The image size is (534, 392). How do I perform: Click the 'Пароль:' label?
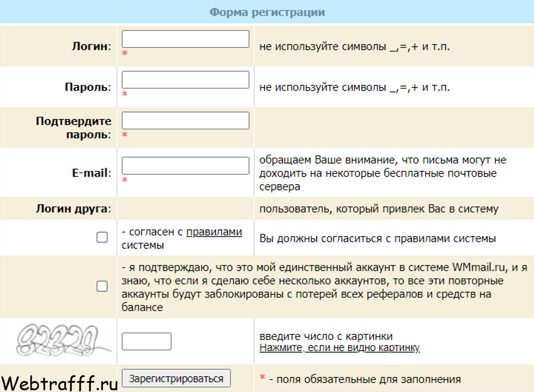click(x=88, y=87)
